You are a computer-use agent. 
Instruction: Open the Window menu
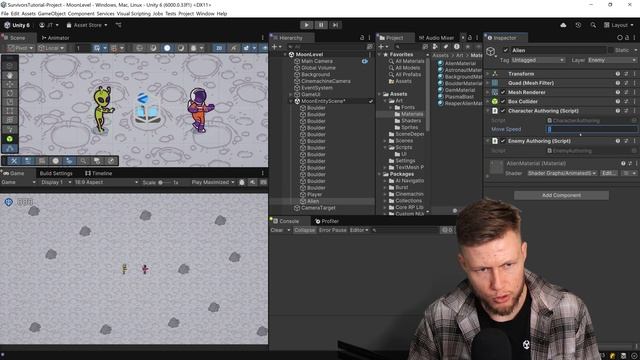pyautogui.click(x=205, y=13)
